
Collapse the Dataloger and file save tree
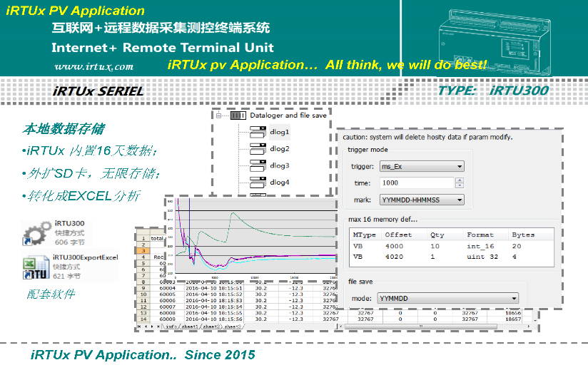[x=218, y=115]
